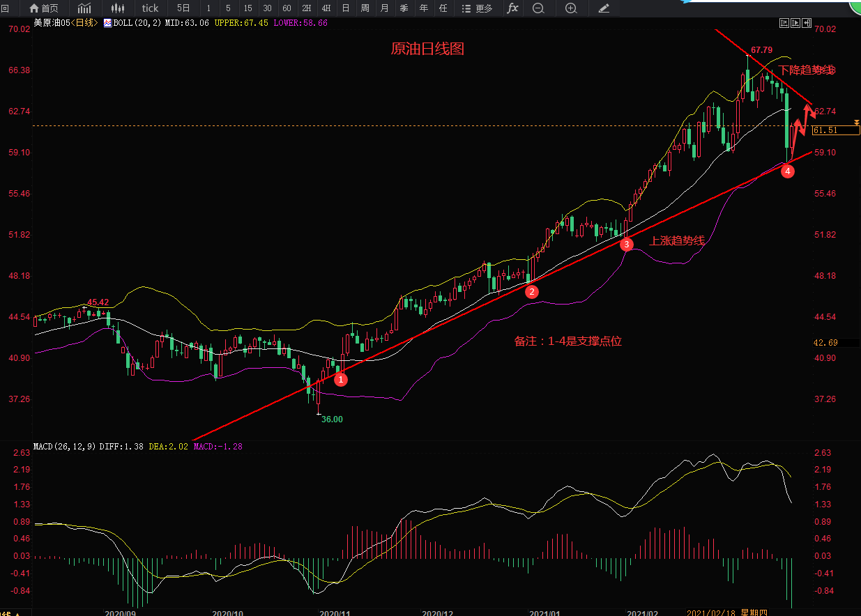Choose the 5日 five-day period
Image resolution: width=861 pixels, height=616 pixels.
[183, 8]
